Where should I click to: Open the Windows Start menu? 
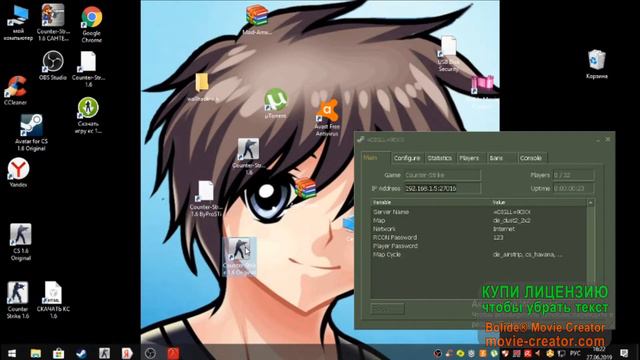[x=12, y=353]
